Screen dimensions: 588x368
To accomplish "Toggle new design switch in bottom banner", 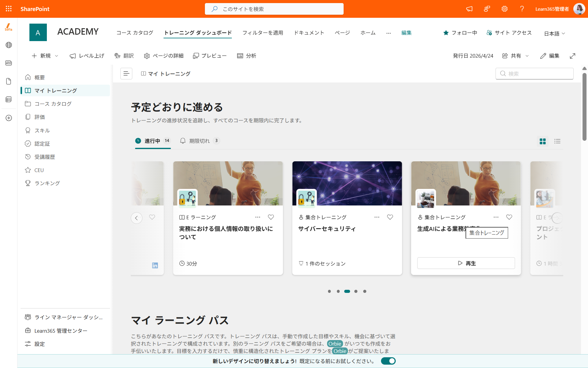I will (388, 361).
